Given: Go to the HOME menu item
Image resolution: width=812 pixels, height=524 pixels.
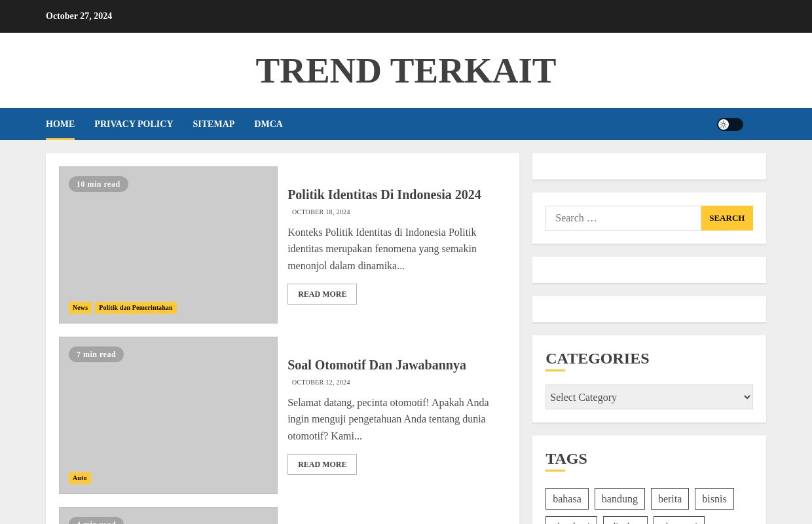Looking at the screenshot, I should point(60,124).
